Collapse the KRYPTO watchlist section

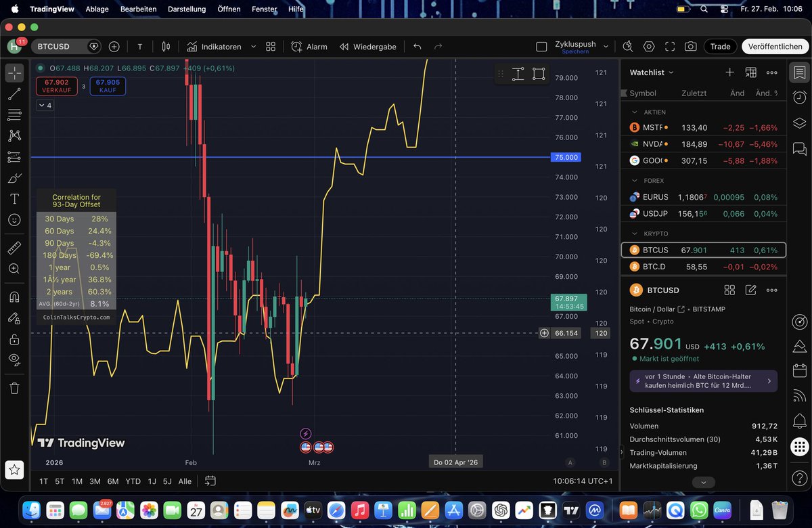(635, 234)
